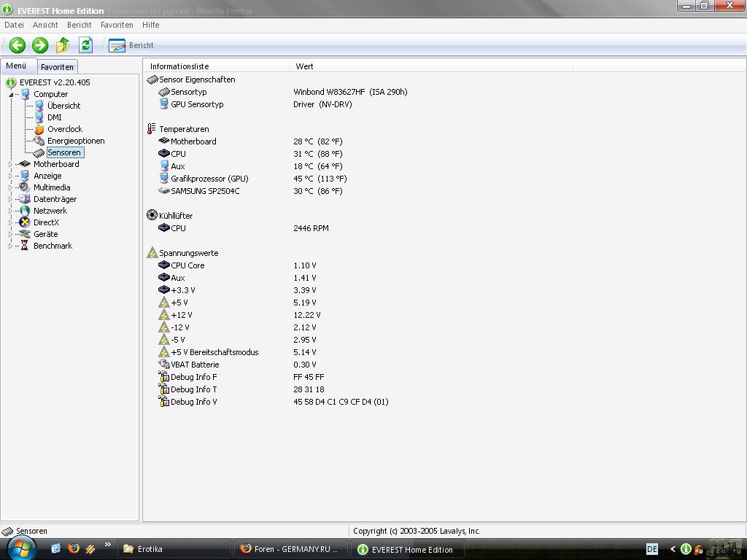Screen dimensions: 747x560
Task: Click the Benchmark hourglass icon
Action: (25, 246)
